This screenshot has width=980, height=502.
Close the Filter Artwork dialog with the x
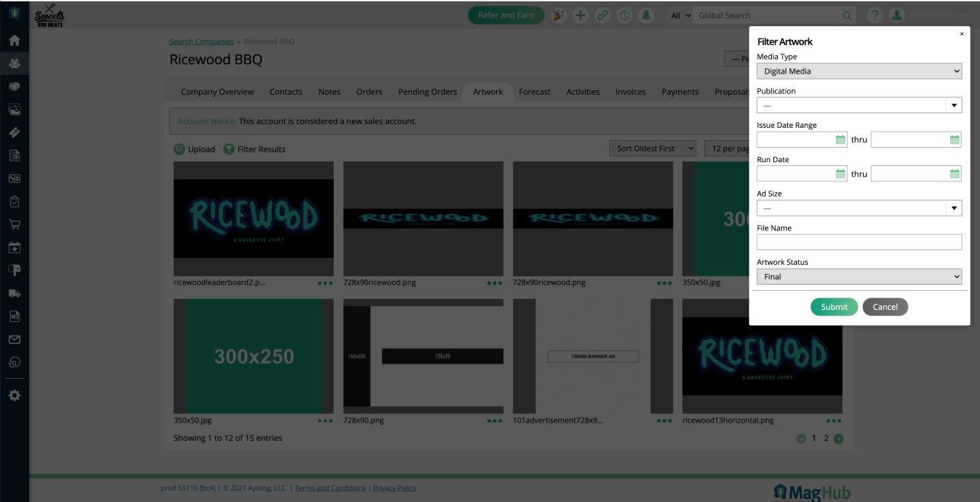tap(962, 34)
